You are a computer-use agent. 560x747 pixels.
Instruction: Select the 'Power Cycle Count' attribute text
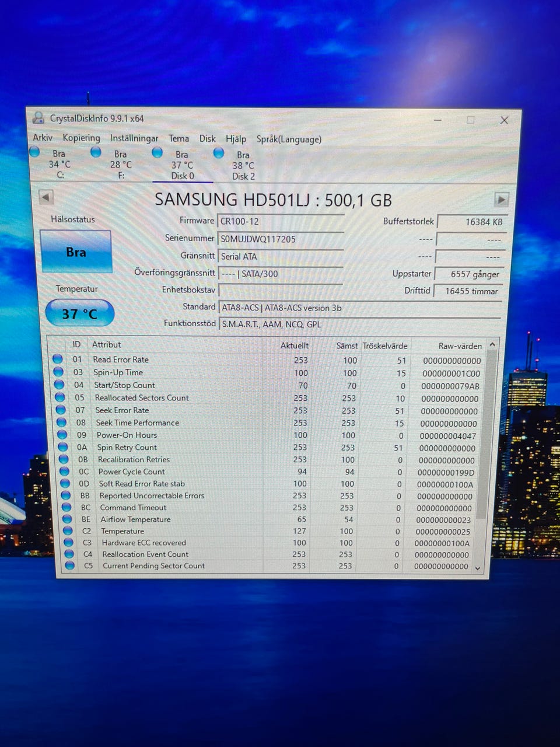(x=131, y=472)
